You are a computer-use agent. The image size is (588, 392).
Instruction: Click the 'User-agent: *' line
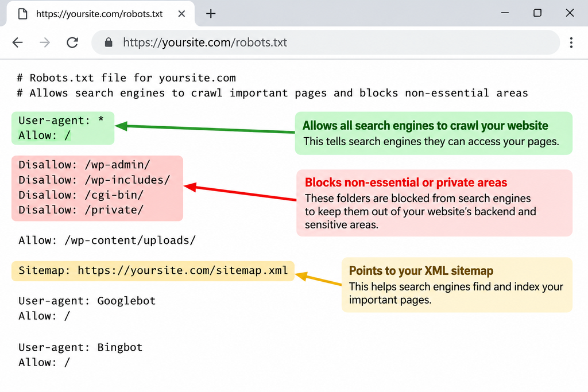pos(61,121)
